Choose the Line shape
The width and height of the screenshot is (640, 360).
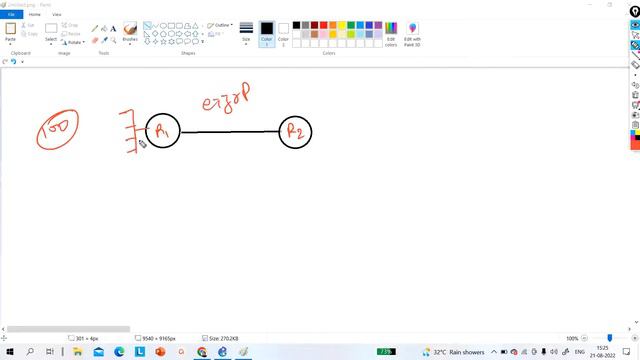[x=147, y=26]
